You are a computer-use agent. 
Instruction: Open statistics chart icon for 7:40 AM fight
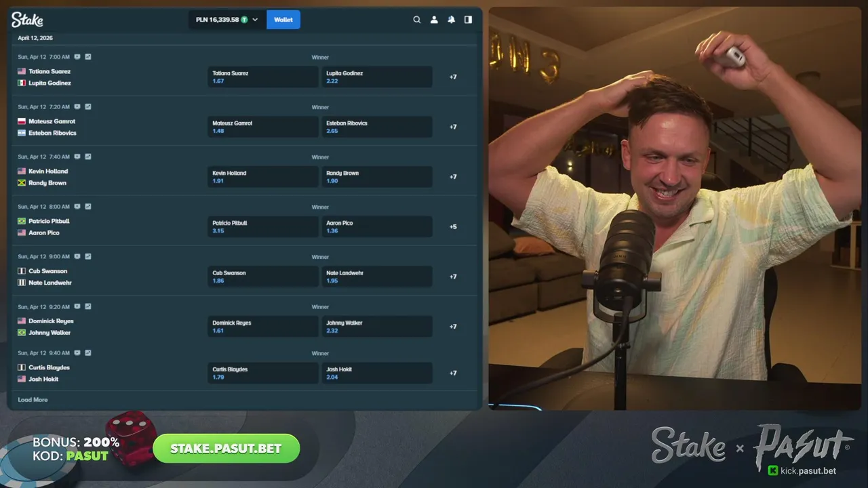[x=88, y=157]
